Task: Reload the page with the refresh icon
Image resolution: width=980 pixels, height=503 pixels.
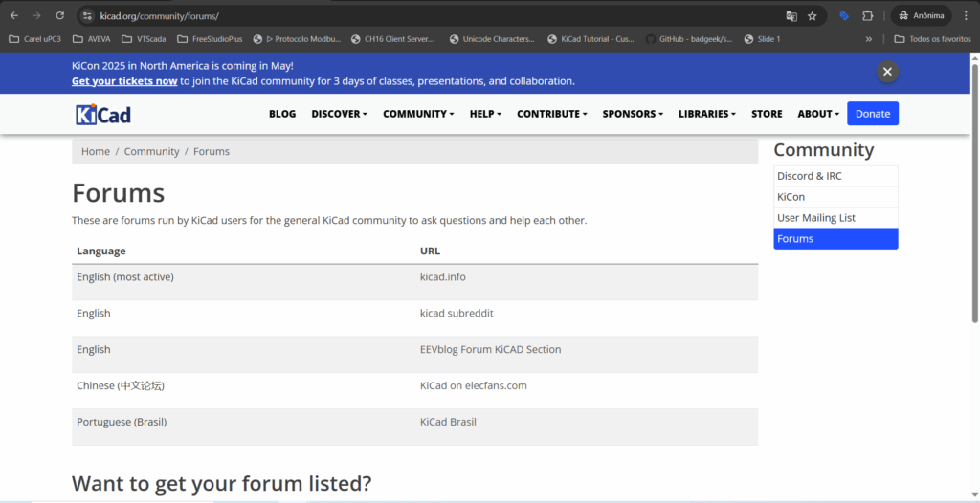Action: pos(60,15)
